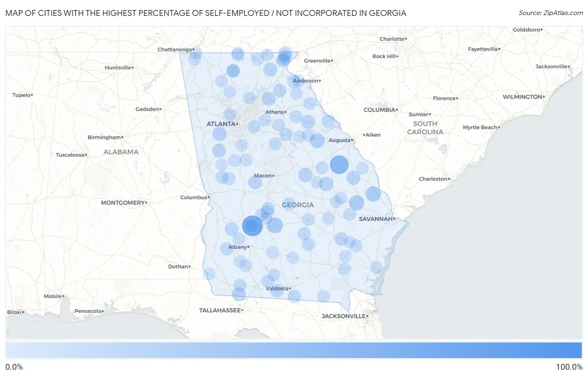Click the darkest bubble northwest of Albany

point(252,226)
